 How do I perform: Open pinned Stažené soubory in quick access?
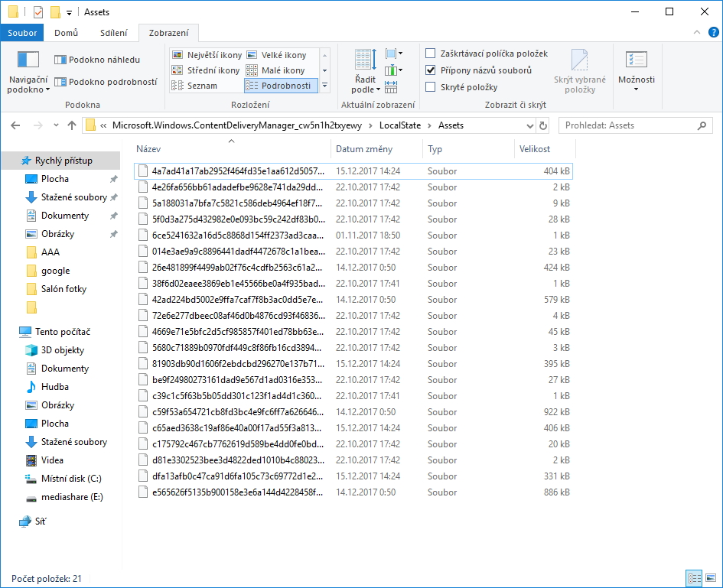(x=73, y=197)
